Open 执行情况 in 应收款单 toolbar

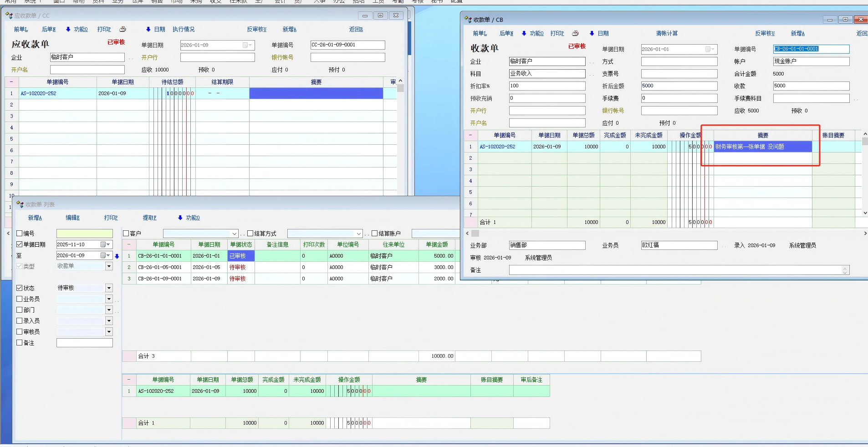pyautogui.click(x=184, y=29)
